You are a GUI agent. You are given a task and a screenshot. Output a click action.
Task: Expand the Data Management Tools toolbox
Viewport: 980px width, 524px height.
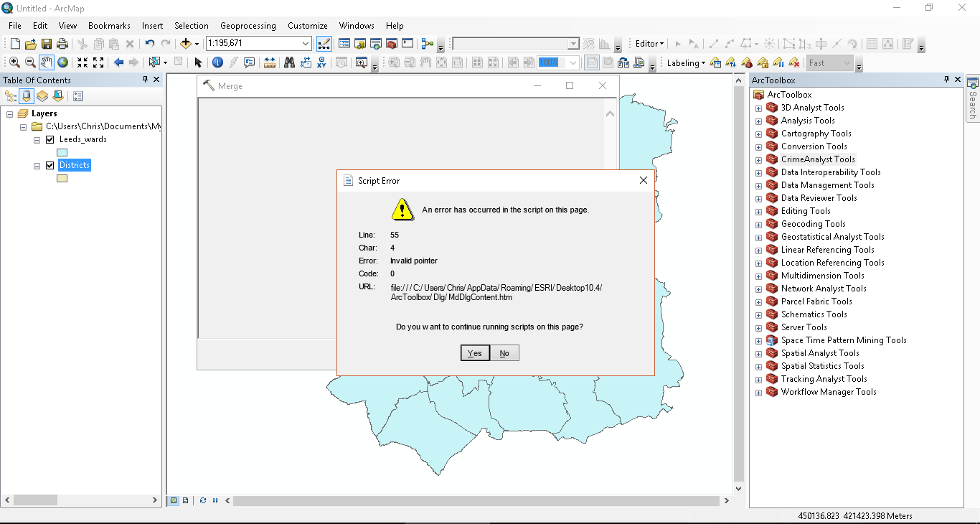coord(758,186)
